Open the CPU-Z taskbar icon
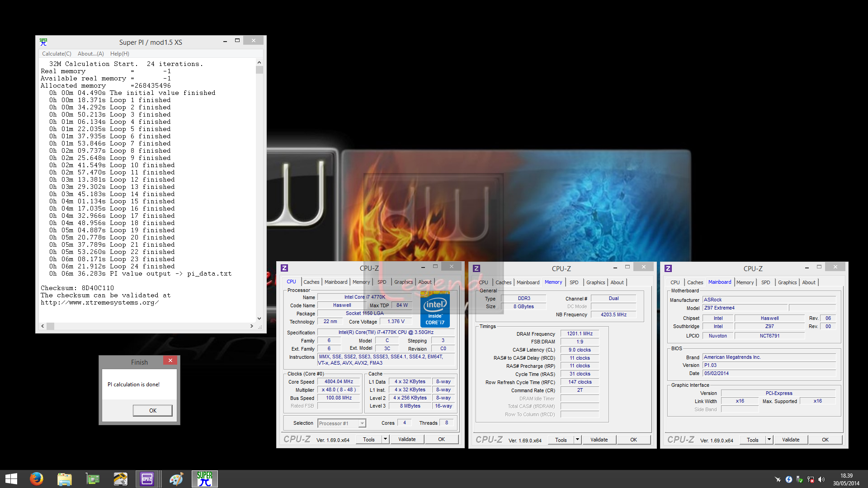Screen dimensions: 868x488 [x=147, y=479]
